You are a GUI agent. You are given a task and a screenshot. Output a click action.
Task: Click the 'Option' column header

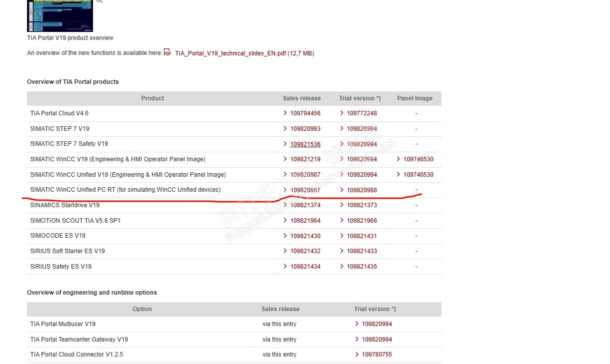coord(142,309)
